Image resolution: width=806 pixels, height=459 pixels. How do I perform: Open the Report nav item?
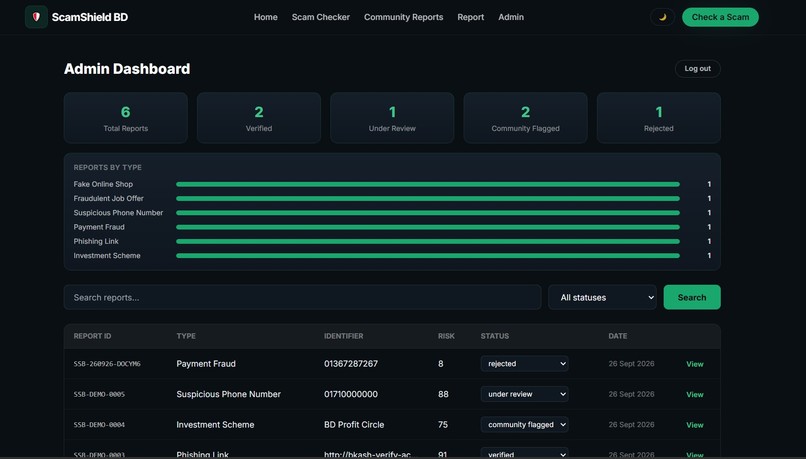(470, 17)
